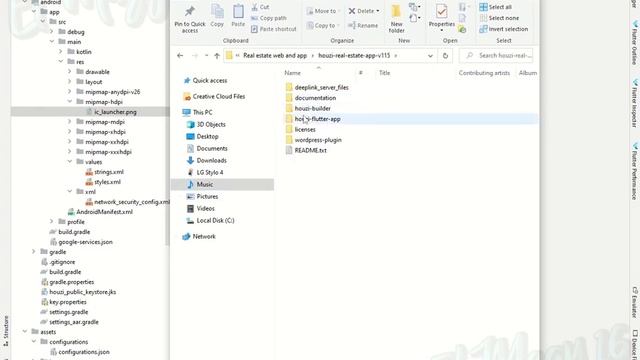Screen dimensions: 640x360
Task: Open Flutter Inspector tool window tab
Action: point(635,103)
